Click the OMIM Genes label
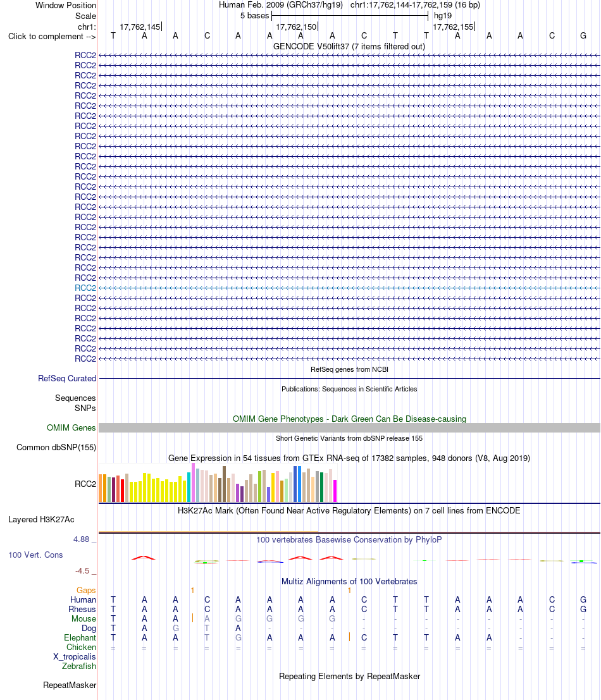Viewport: 601px width, 700px height. 71,427
